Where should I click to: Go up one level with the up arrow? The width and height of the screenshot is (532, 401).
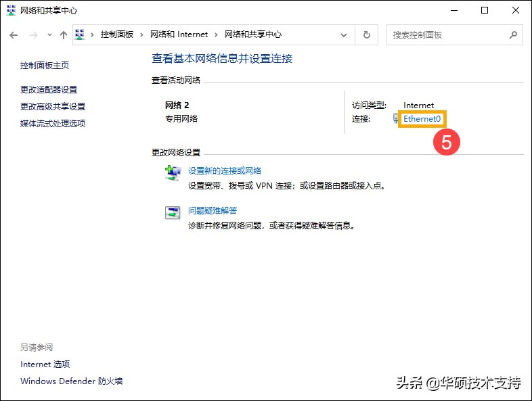pos(64,35)
